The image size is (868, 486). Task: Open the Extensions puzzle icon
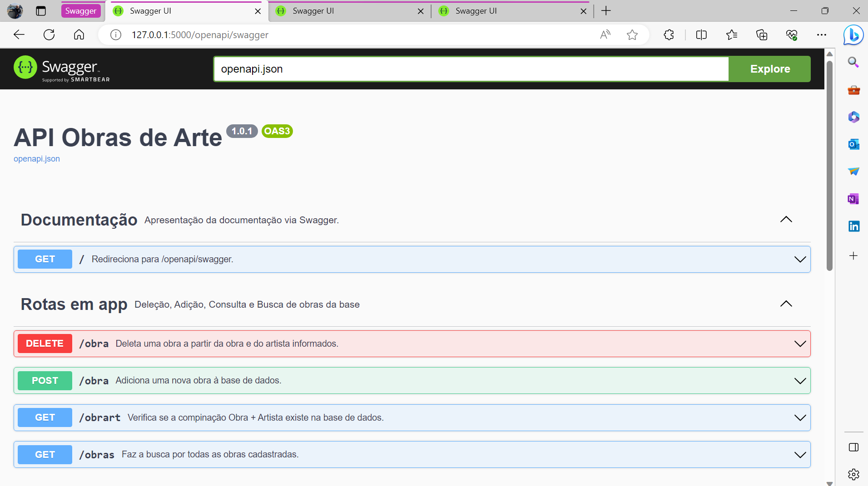pyautogui.click(x=669, y=35)
